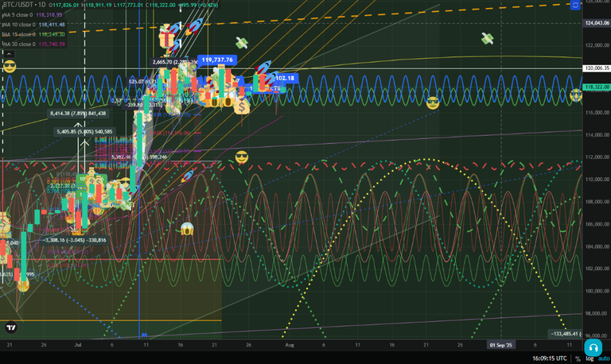Toggle auto scale mode

pyautogui.click(x=604, y=358)
